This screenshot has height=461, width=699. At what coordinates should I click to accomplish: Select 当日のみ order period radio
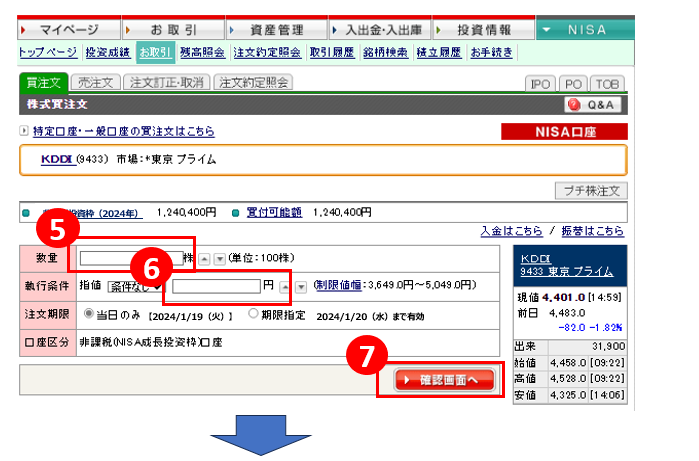(89, 314)
